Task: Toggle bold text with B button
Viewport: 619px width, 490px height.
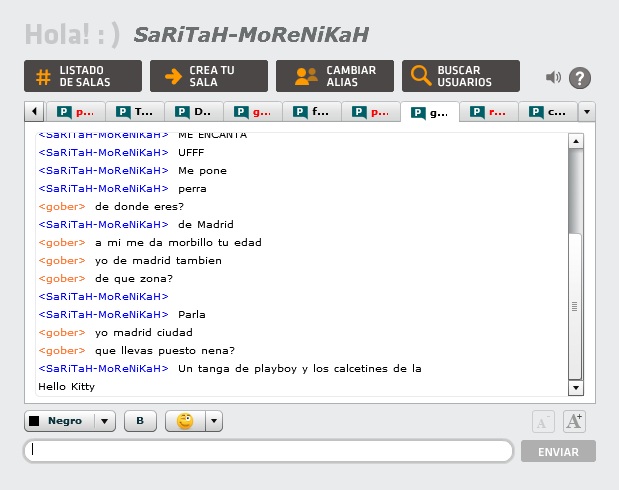Action: 140,421
